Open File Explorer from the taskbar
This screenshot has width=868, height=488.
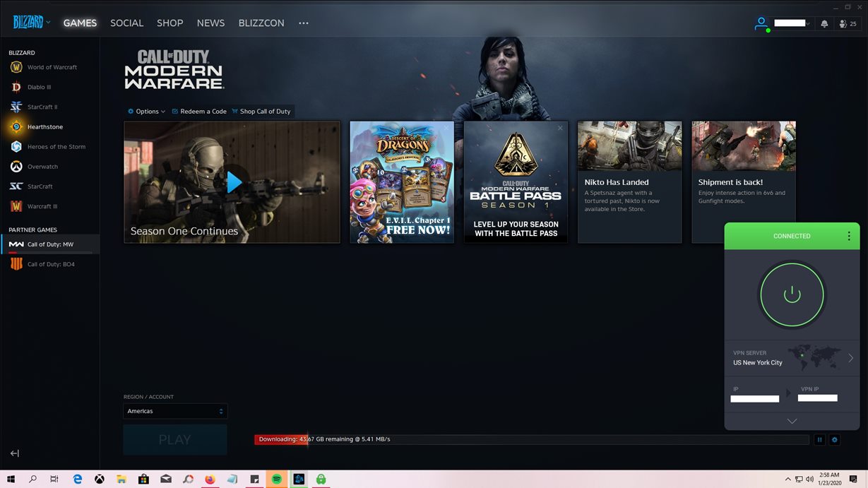121,479
